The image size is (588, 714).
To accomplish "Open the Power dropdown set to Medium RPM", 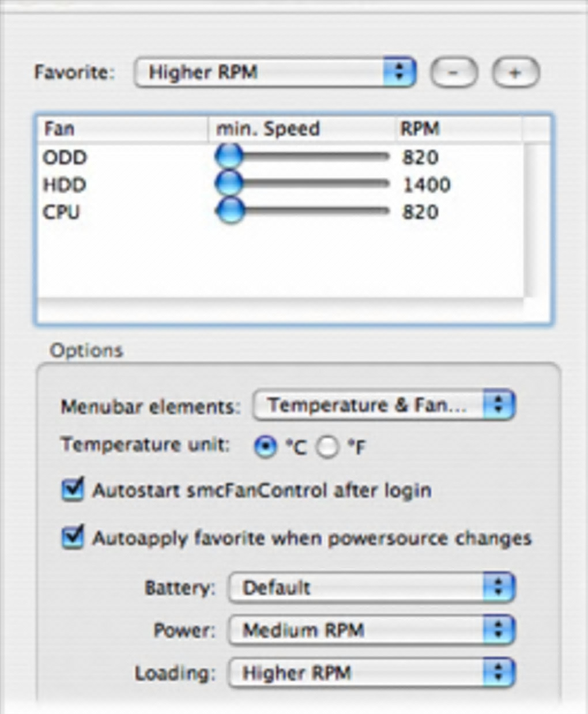I will click(371, 630).
